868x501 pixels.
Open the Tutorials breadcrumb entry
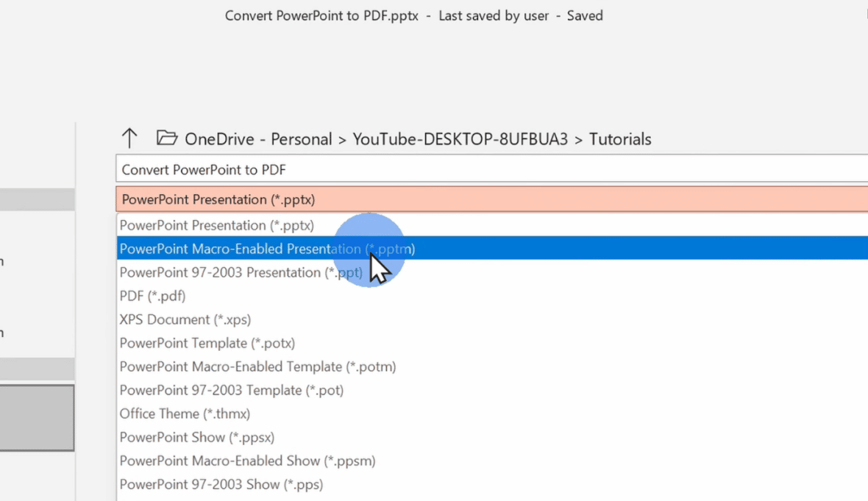(x=620, y=139)
